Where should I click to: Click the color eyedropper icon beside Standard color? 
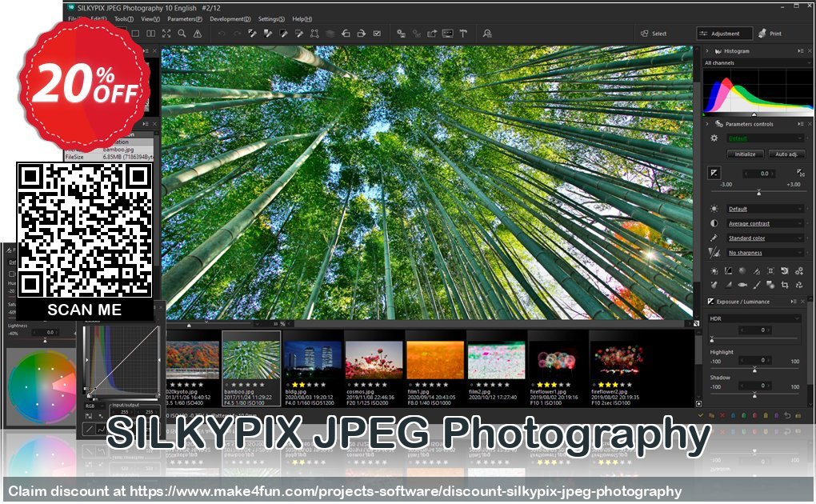click(714, 238)
